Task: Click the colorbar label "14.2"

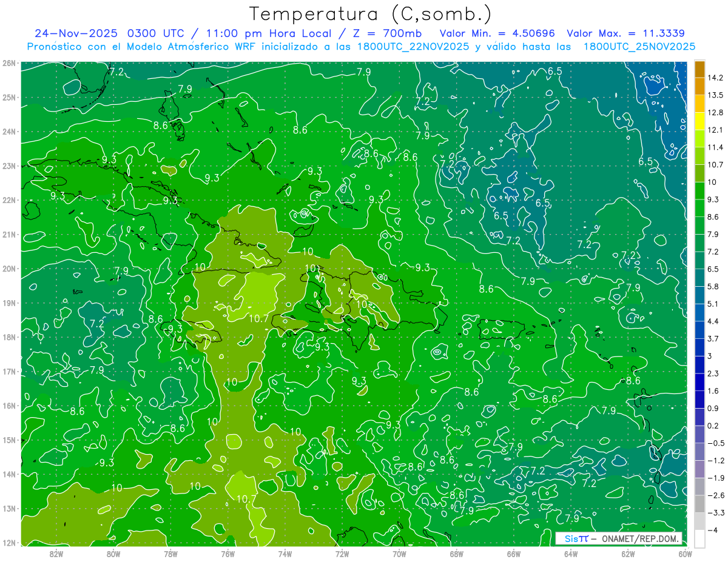Action: pos(715,78)
